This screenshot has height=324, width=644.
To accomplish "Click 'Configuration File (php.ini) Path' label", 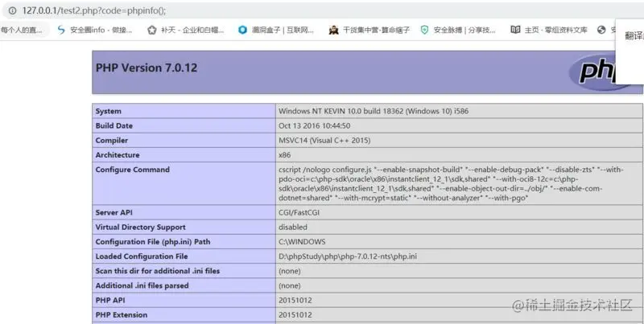I will pyautogui.click(x=153, y=242).
